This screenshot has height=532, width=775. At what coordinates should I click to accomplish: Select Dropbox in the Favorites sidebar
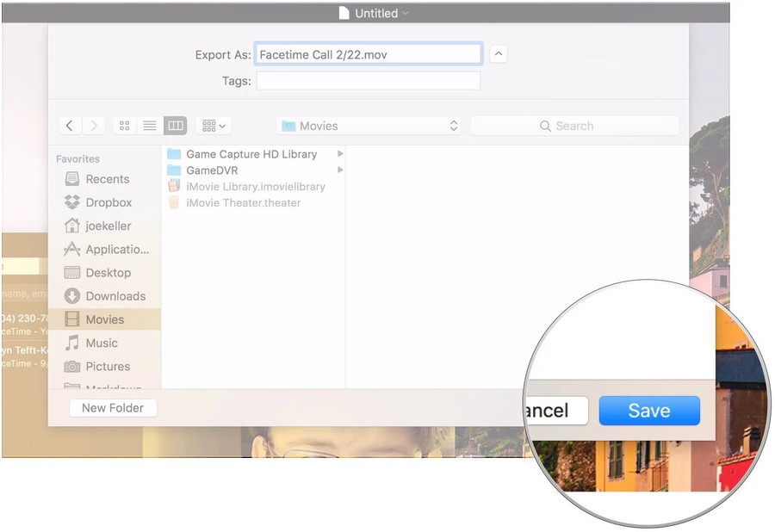point(107,202)
